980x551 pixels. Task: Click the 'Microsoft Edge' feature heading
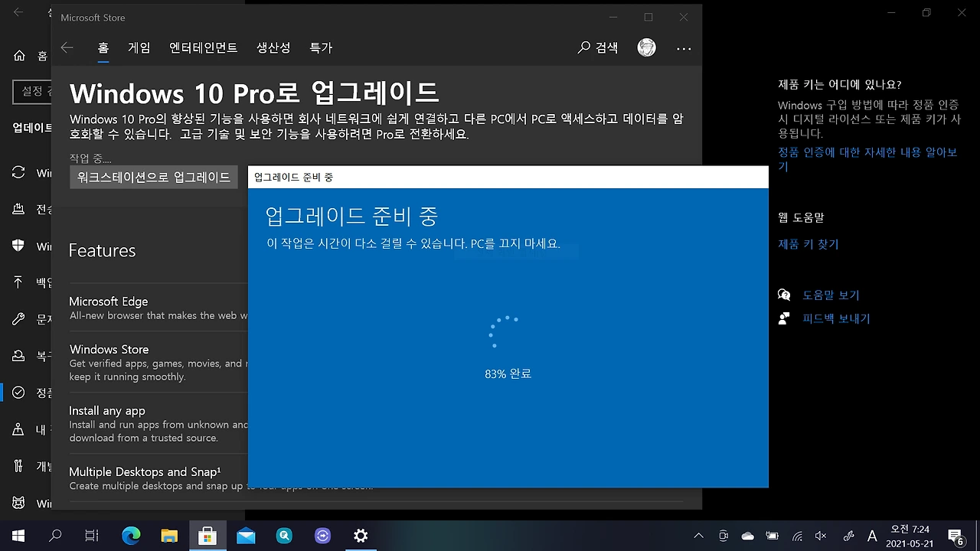coord(109,302)
